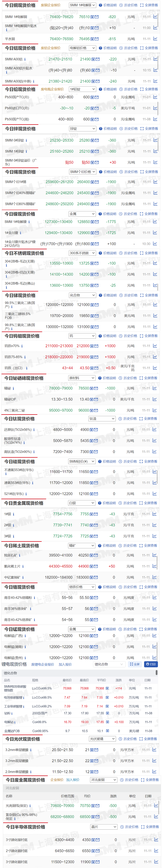The width and height of the screenshot is (162, 868).
Task: Click mail icon in SMM 1#电解镍 row
Action: 97,222
